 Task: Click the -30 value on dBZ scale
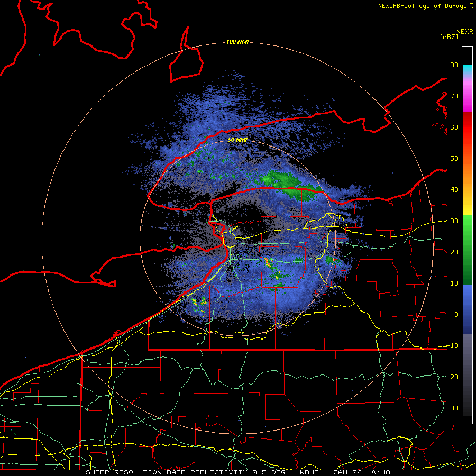[452, 408]
